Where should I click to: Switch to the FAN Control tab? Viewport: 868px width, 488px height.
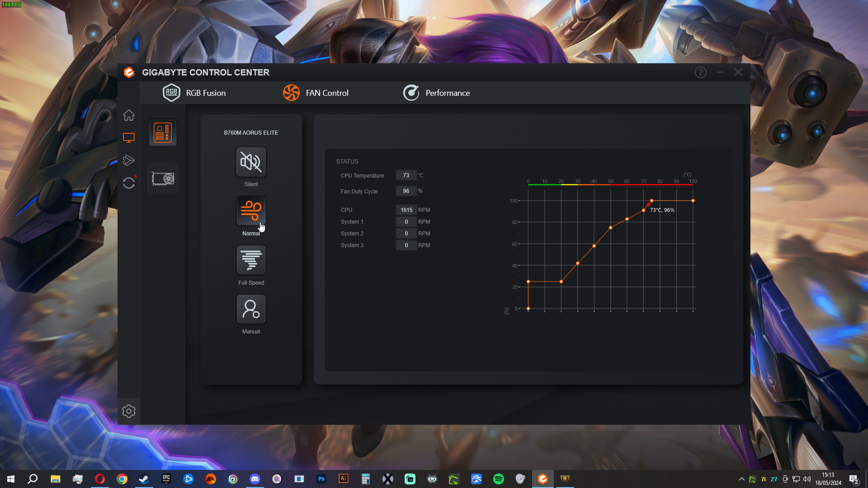(316, 93)
